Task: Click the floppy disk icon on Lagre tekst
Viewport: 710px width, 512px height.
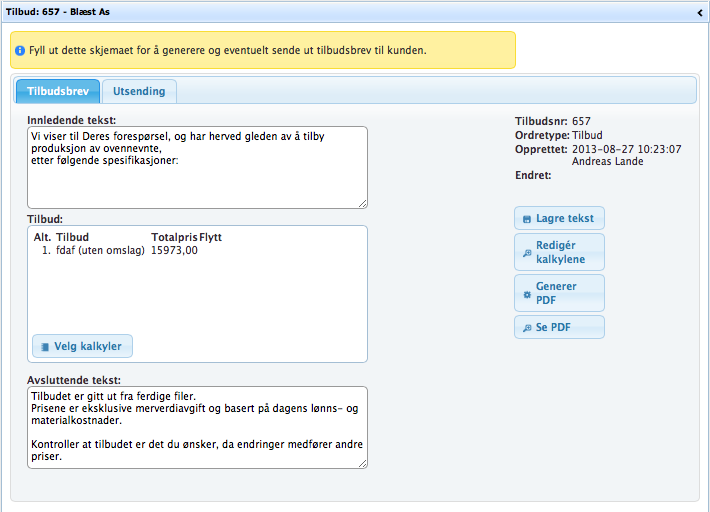Action: coord(527,219)
